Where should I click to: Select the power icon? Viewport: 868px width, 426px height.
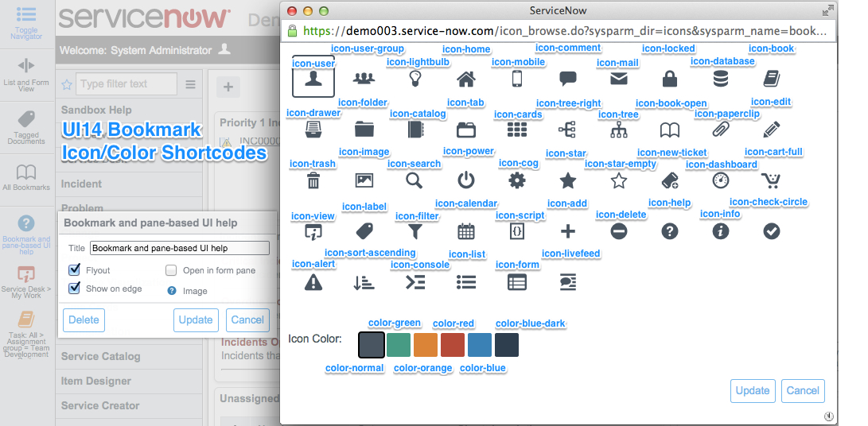coord(466,180)
